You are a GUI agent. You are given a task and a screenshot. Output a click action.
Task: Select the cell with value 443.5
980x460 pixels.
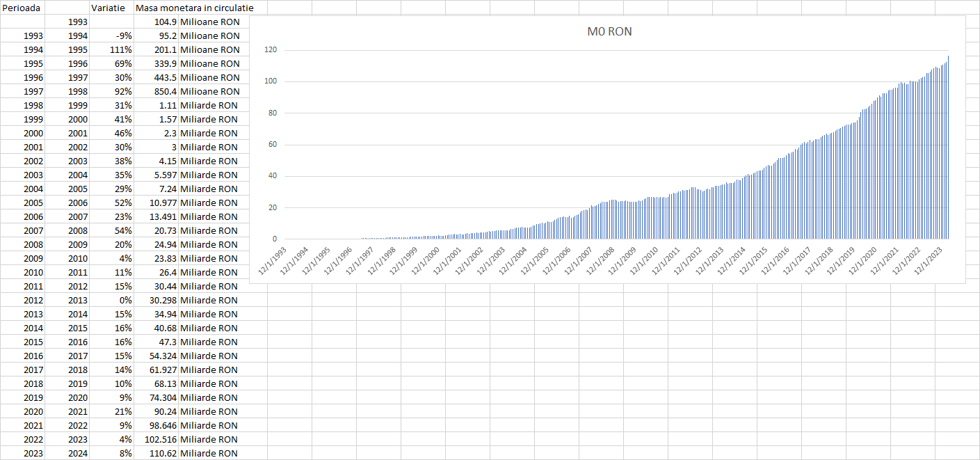point(156,77)
